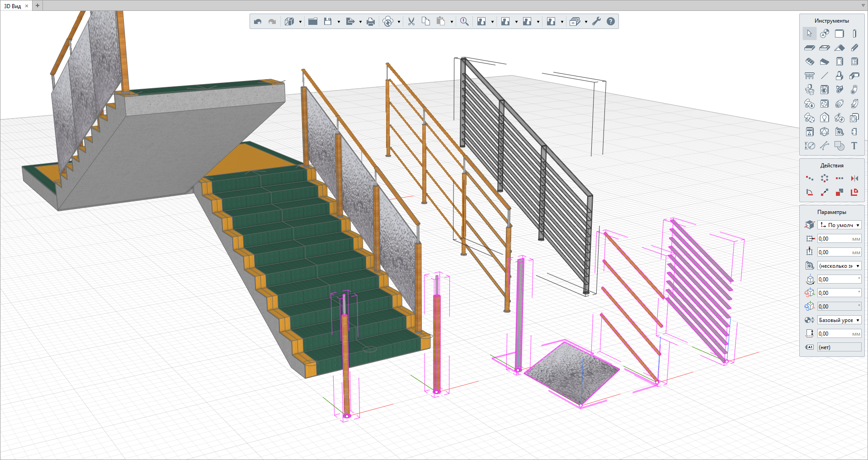Click the horizontal offset input field

[x=840, y=238]
